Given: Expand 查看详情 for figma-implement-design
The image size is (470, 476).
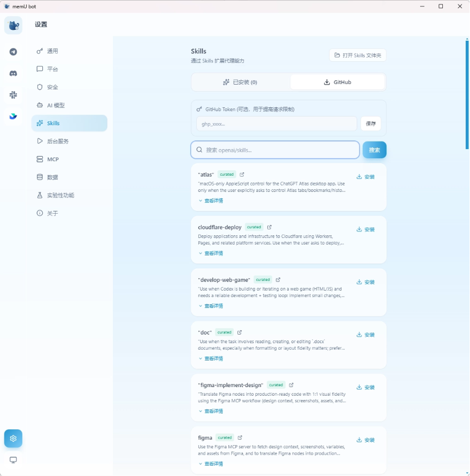Looking at the screenshot, I should coord(211,411).
